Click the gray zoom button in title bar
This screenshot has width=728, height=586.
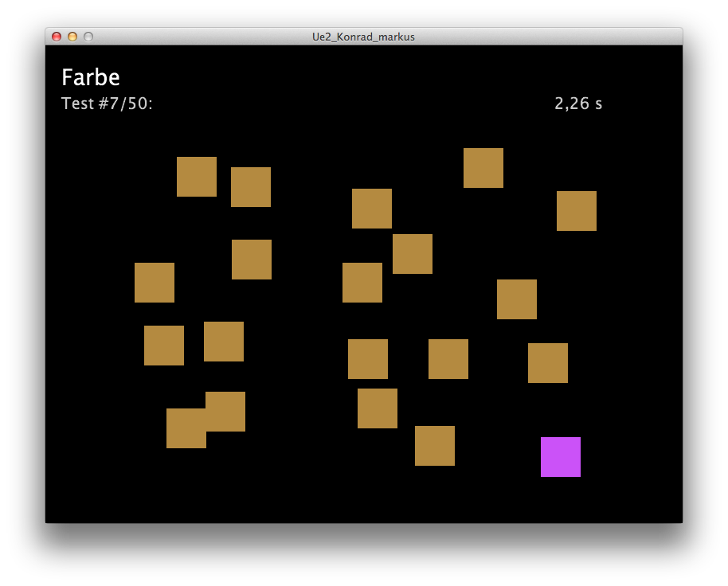coord(88,37)
